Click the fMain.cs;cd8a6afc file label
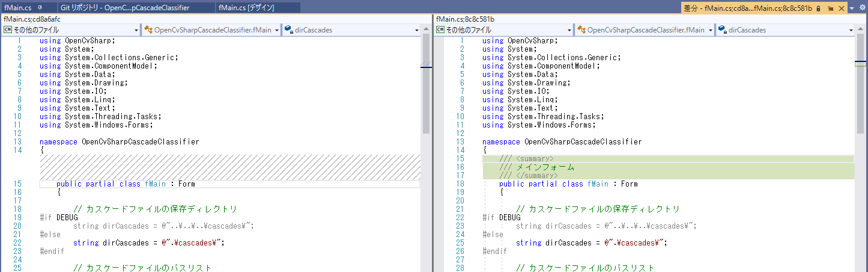The height and width of the screenshot is (272, 868). pyautogui.click(x=32, y=19)
